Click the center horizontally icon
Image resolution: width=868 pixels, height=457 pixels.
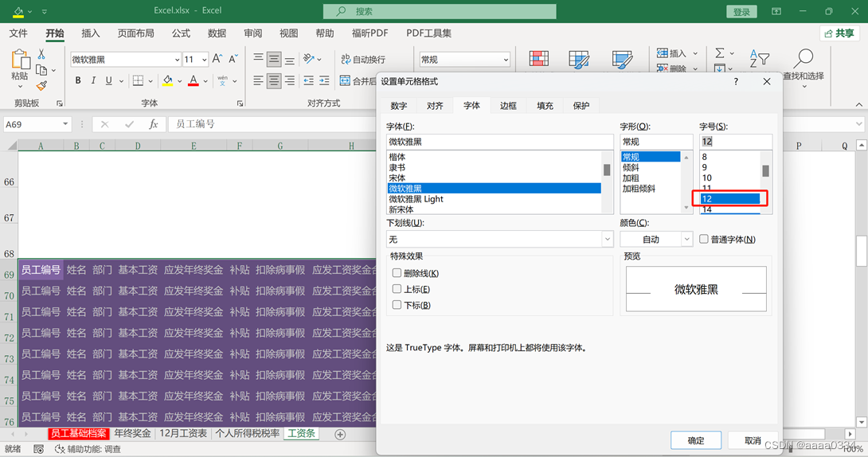[x=273, y=80]
